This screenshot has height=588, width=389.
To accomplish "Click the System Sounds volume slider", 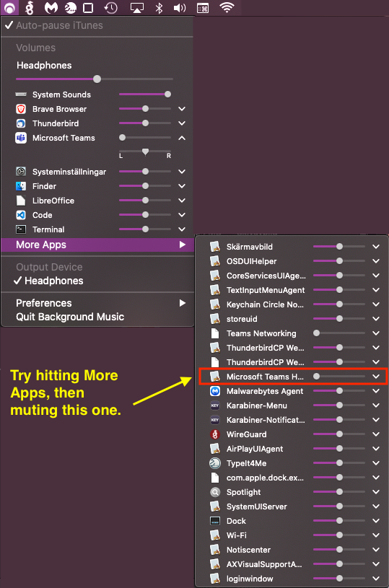I will (x=145, y=95).
